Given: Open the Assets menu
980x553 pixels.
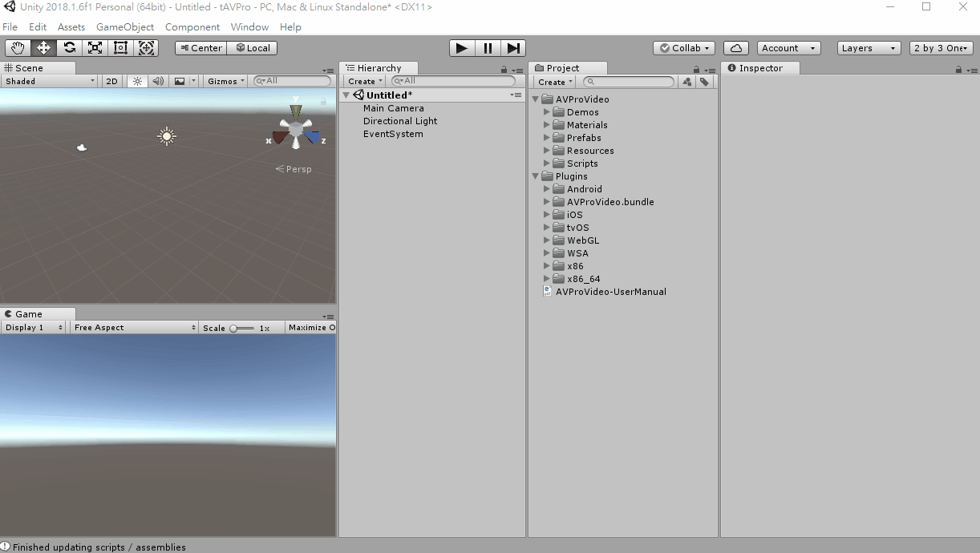Looking at the screenshot, I should 71,26.
